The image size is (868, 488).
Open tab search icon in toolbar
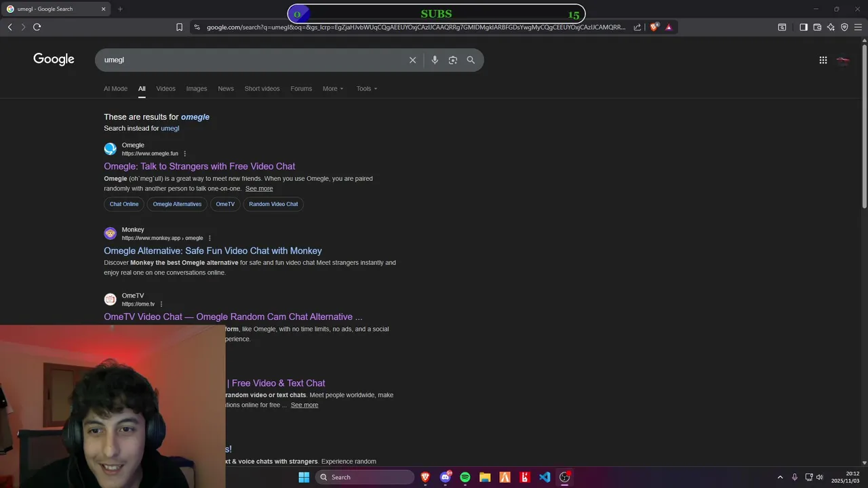pyautogui.click(x=782, y=27)
